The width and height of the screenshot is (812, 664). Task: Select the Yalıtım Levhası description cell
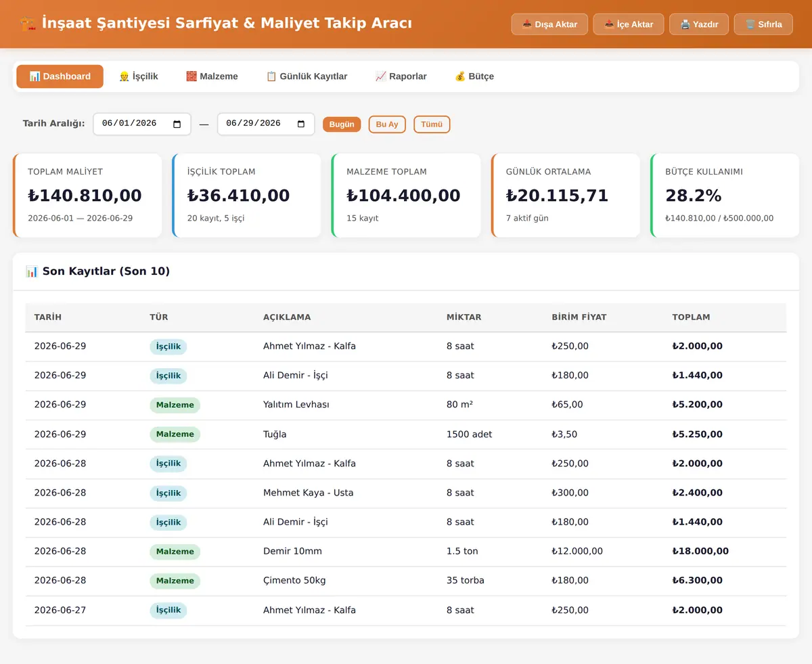[296, 405]
